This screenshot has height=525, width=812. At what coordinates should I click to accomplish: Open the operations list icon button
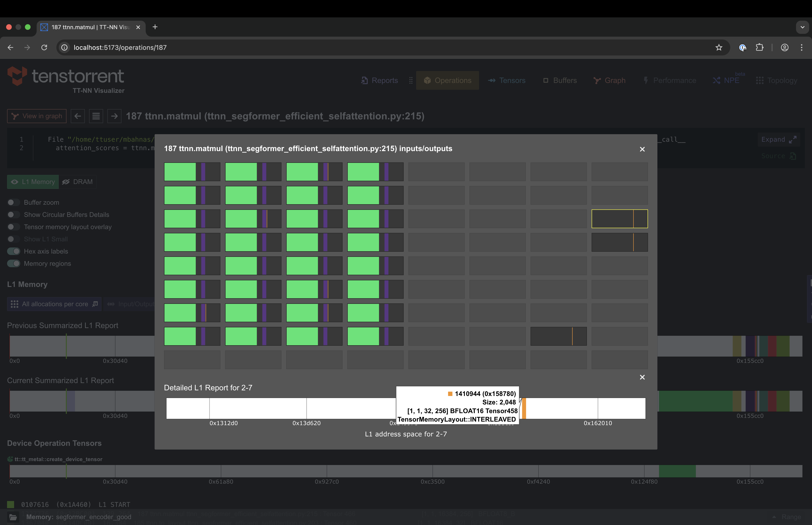pyautogui.click(x=96, y=116)
